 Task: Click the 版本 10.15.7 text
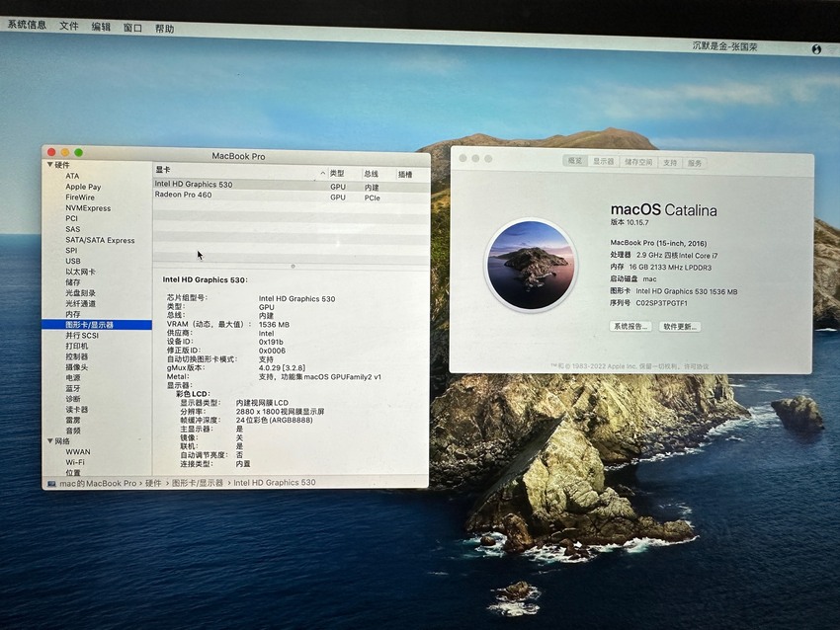click(x=630, y=222)
